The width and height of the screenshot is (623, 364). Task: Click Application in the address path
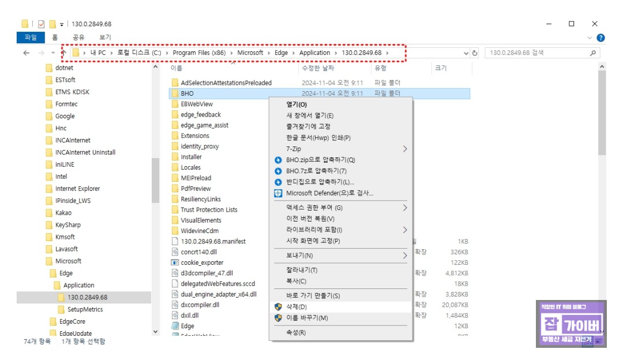coord(315,53)
